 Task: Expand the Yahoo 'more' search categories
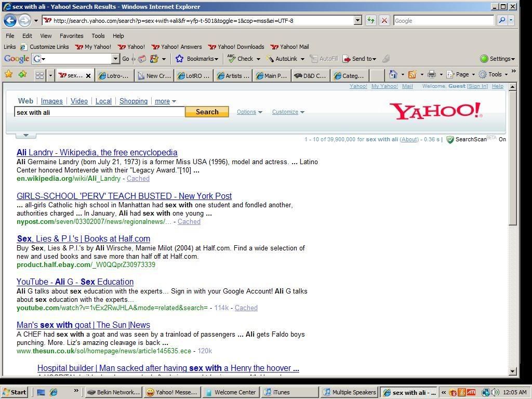coord(165,101)
